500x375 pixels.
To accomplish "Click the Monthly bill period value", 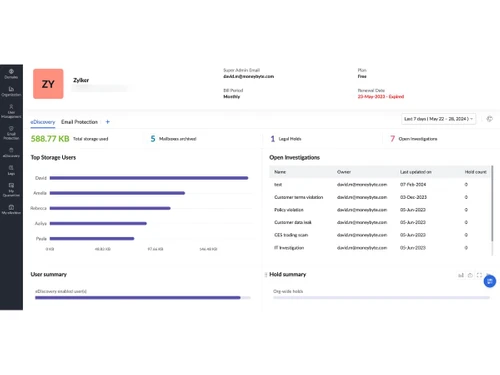I will [x=232, y=97].
